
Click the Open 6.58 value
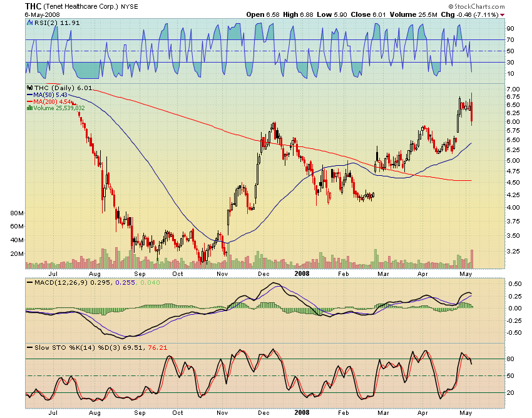point(263,14)
